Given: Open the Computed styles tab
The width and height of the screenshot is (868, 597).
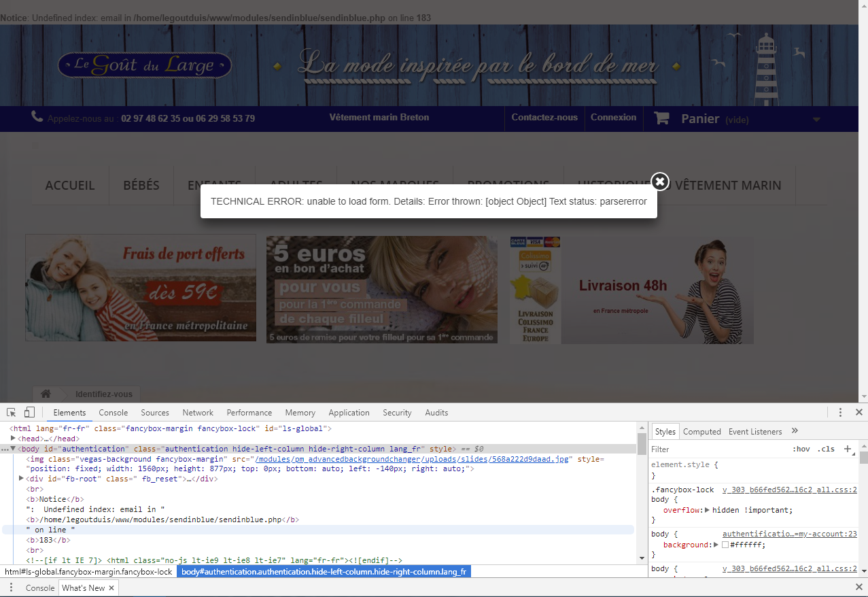Looking at the screenshot, I should tap(702, 432).
